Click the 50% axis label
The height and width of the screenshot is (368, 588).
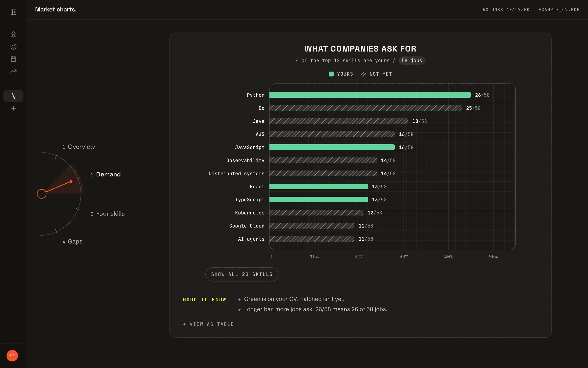pyautogui.click(x=493, y=257)
